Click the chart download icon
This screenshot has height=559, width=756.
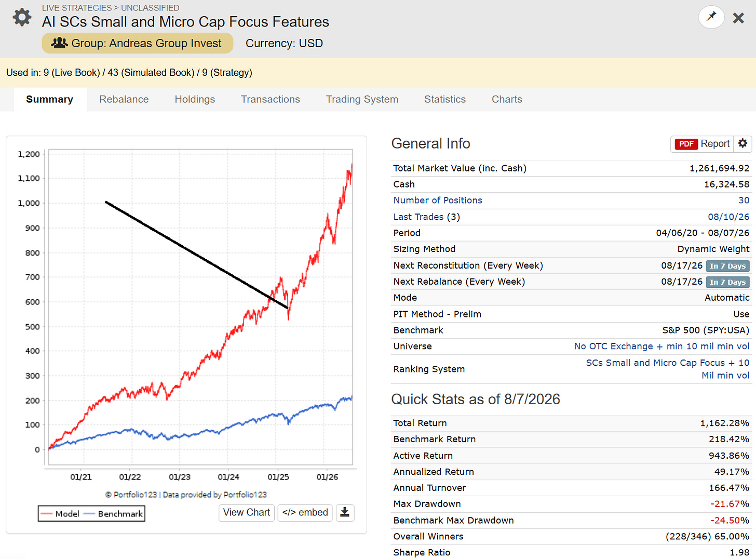(x=345, y=513)
